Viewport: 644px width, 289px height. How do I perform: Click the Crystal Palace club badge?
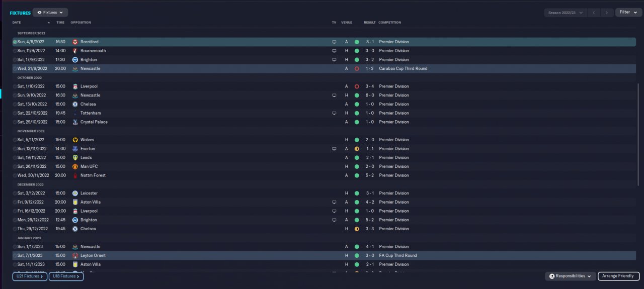tap(75, 122)
